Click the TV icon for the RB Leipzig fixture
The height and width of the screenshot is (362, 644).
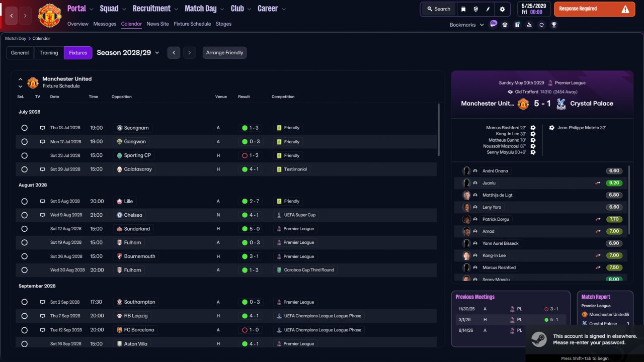point(43,316)
